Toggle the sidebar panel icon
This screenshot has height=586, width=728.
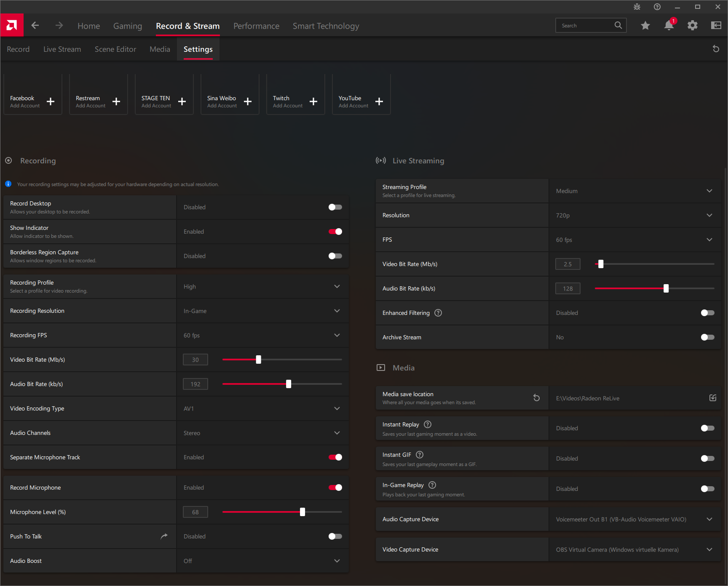[716, 26]
